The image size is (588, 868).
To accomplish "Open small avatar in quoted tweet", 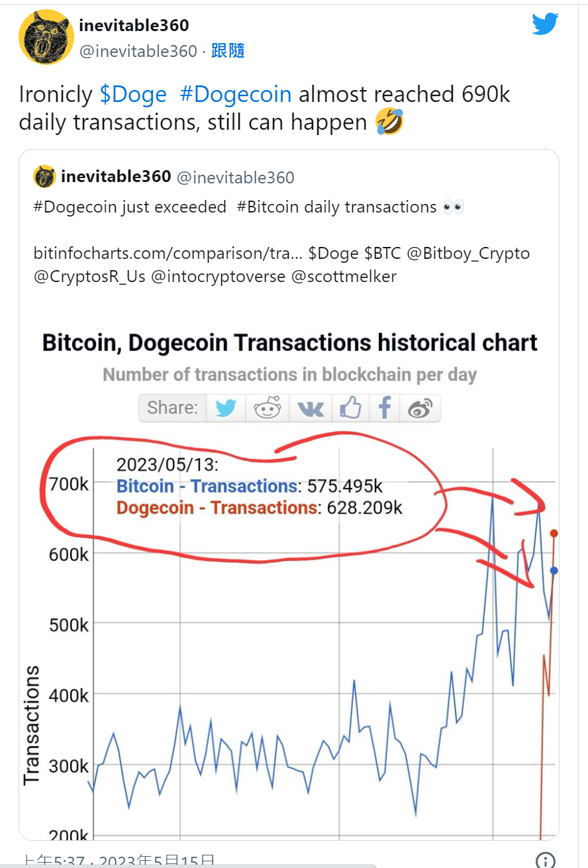I will point(45,177).
